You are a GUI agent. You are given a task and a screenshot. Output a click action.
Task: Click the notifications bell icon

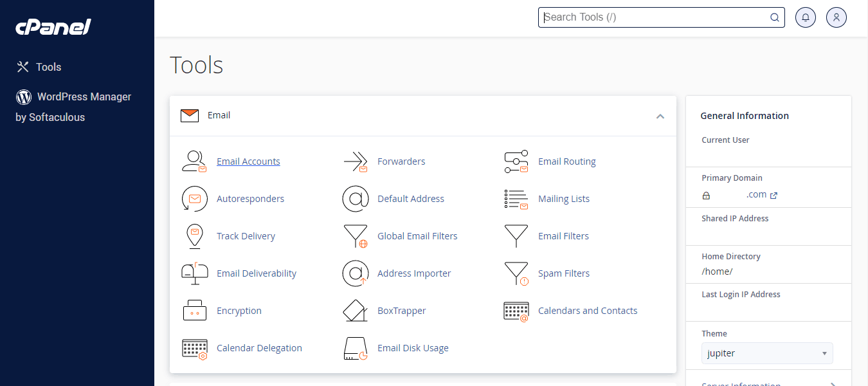(x=806, y=17)
